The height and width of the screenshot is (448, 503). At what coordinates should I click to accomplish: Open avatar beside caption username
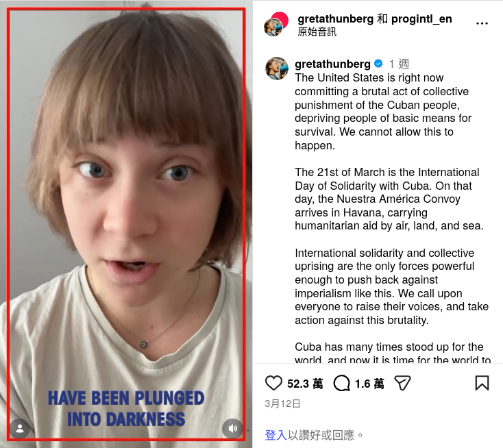click(x=277, y=69)
